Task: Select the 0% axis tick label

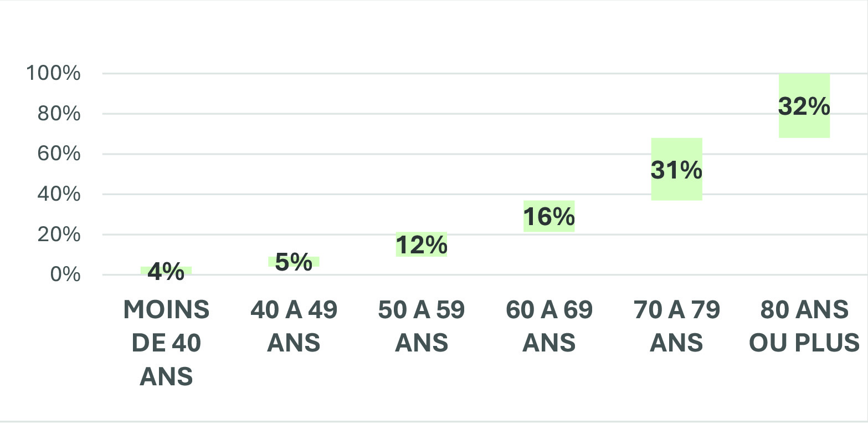Action: click(65, 274)
